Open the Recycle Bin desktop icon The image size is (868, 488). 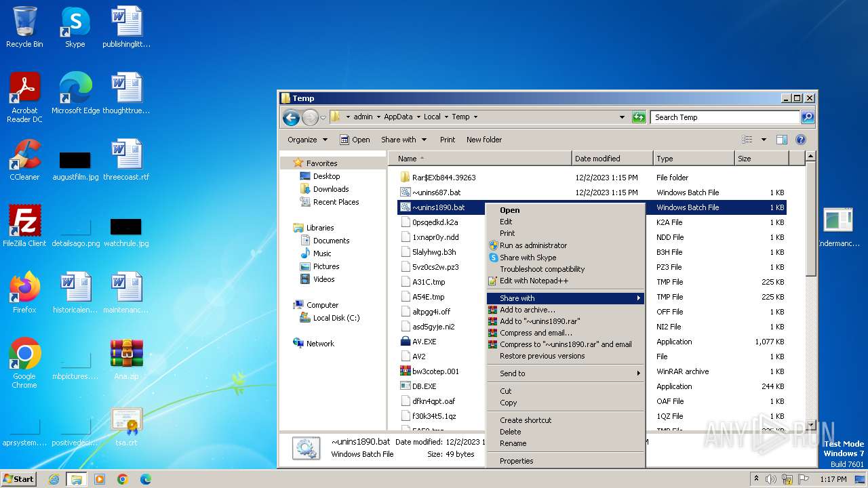click(x=24, y=27)
